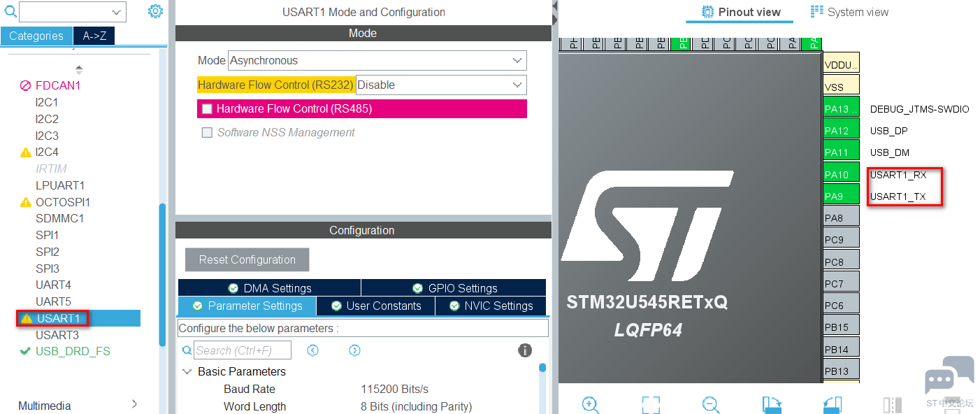Select UART5 in the peripheral list
Image resolution: width=980 pixels, height=414 pixels.
click(53, 301)
